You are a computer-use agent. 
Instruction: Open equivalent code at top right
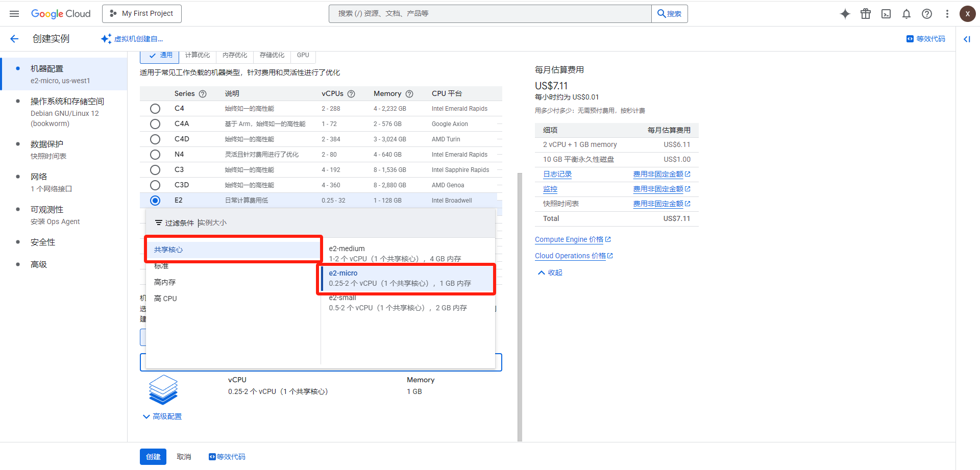925,39
